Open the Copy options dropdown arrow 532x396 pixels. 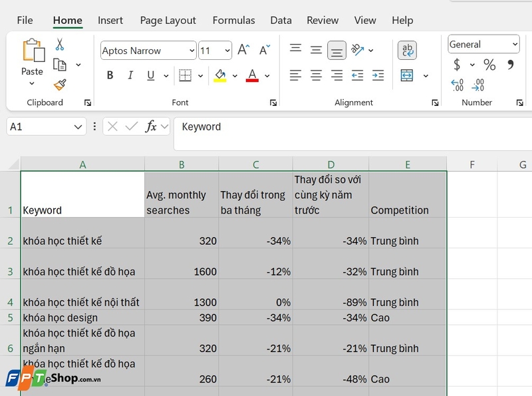click(78, 65)
